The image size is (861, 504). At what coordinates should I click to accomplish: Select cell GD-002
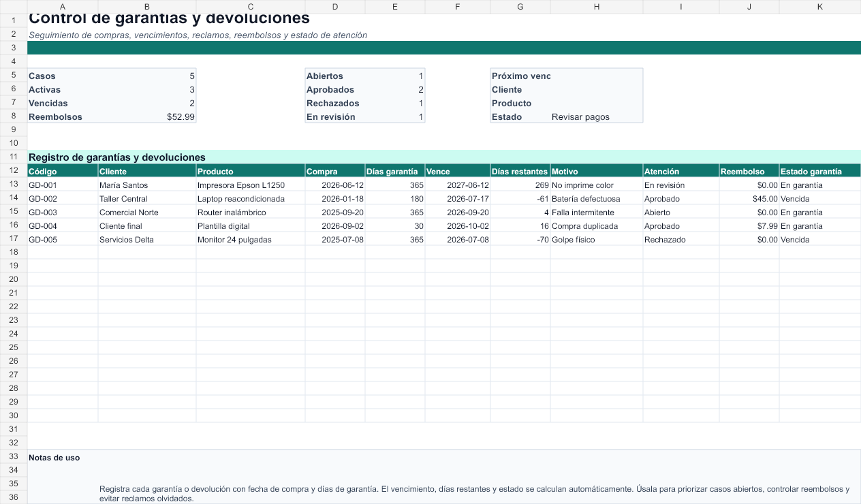tap(63, 198)
